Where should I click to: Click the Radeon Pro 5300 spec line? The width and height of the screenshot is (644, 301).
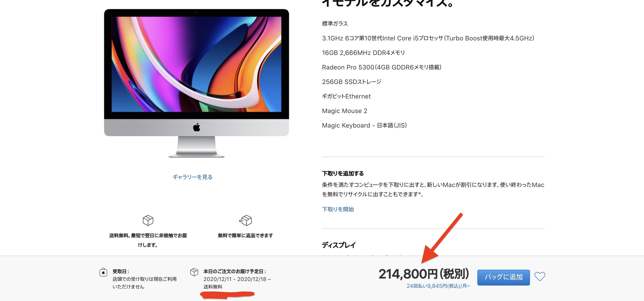coord(381,67)
